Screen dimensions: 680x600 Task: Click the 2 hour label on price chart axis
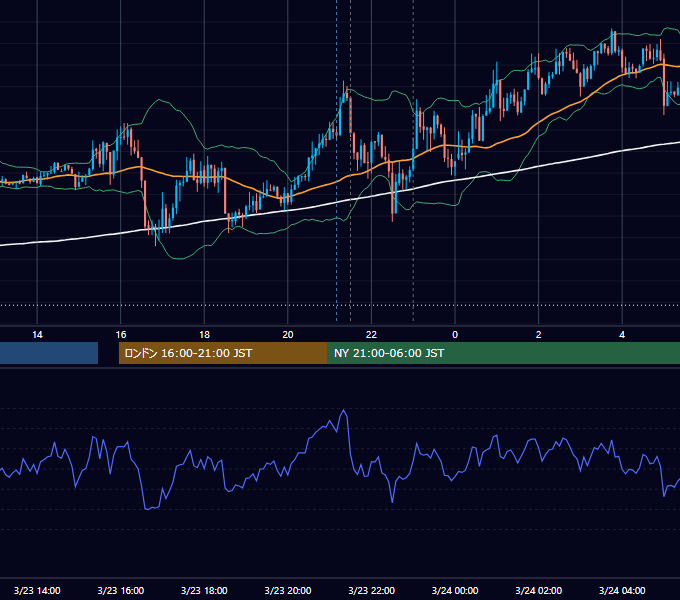tap(539, 335)
